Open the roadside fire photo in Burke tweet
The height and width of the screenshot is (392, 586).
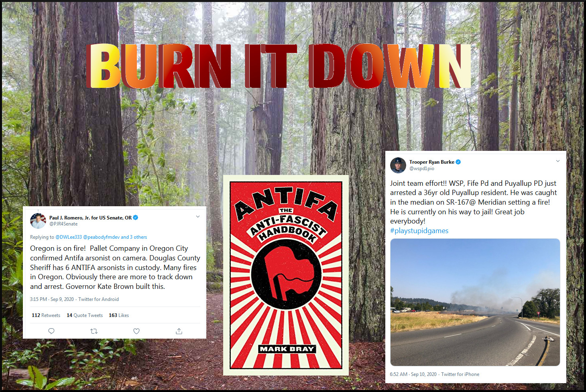[x=475, y=302]
